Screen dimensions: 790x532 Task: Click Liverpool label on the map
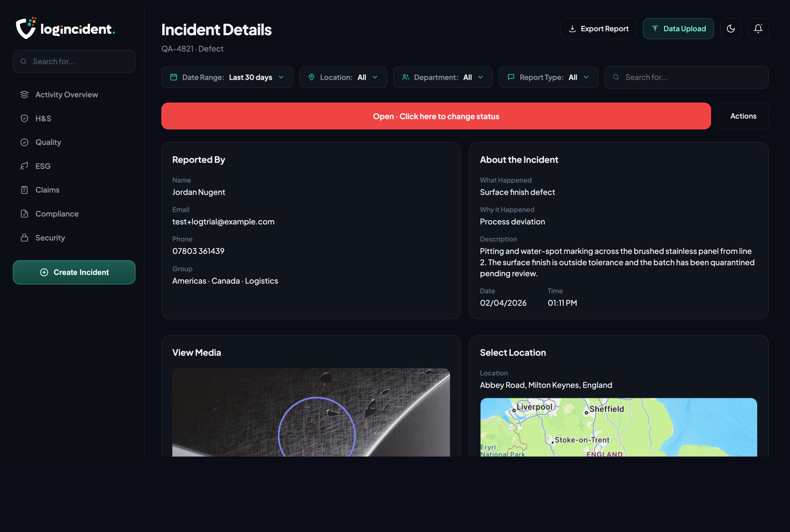[535, 407]
